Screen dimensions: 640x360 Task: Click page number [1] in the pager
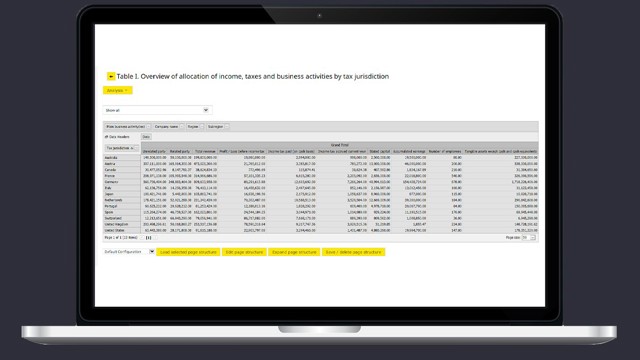[x=149, y=238]
